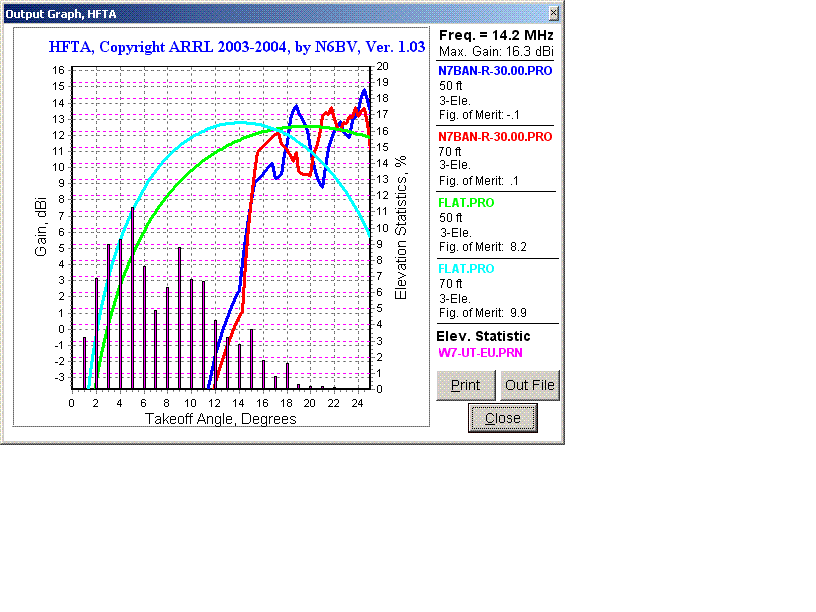Screen dimensions: 816x612
Task: Click the magenta W7-UT-EU.PRN file label
Action: 480,352
